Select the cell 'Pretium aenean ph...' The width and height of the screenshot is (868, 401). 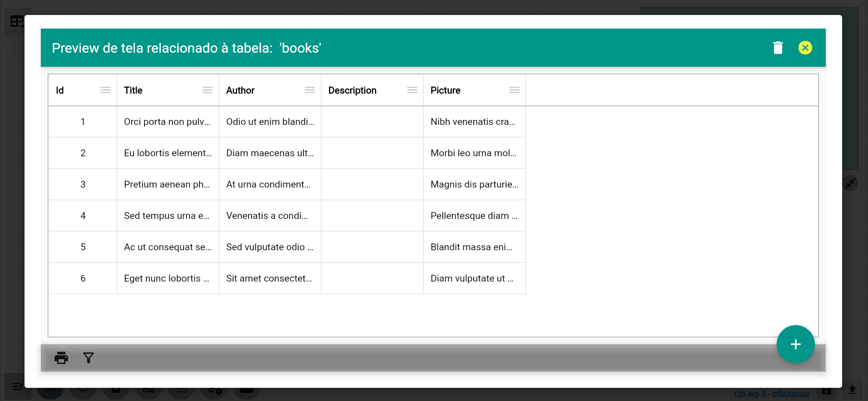point(168,184)
